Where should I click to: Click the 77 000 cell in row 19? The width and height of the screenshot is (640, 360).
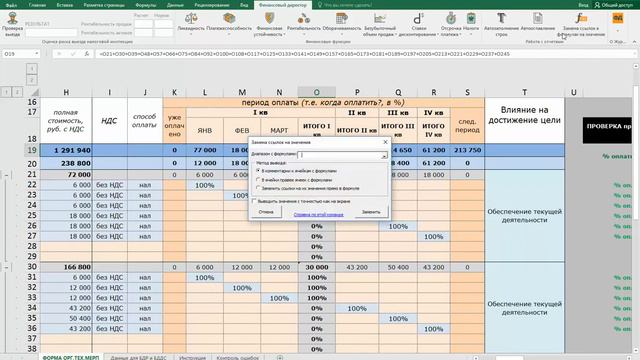pos(204,150)
